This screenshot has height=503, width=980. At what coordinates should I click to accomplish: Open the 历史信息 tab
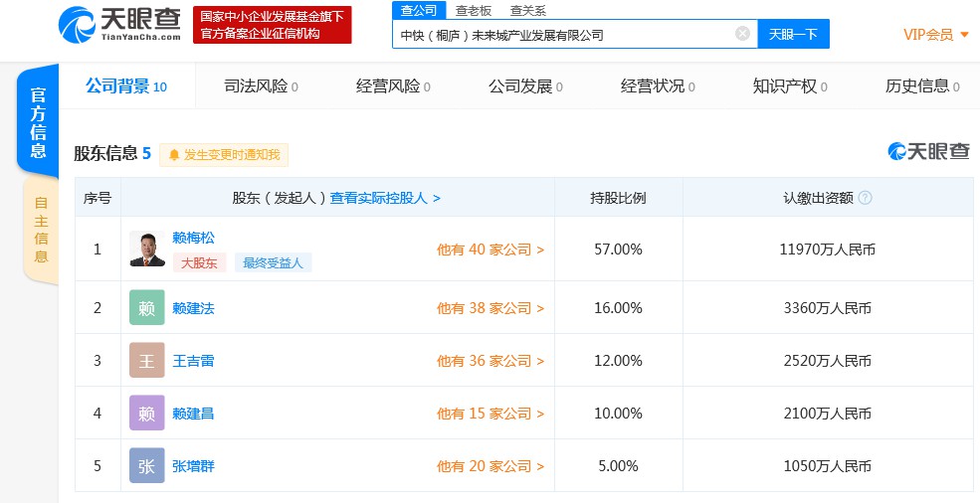pos(922,86)
